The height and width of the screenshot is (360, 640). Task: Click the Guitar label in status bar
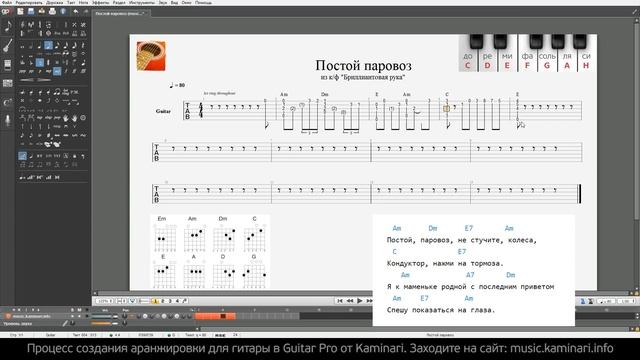click(x=50, y=335)
